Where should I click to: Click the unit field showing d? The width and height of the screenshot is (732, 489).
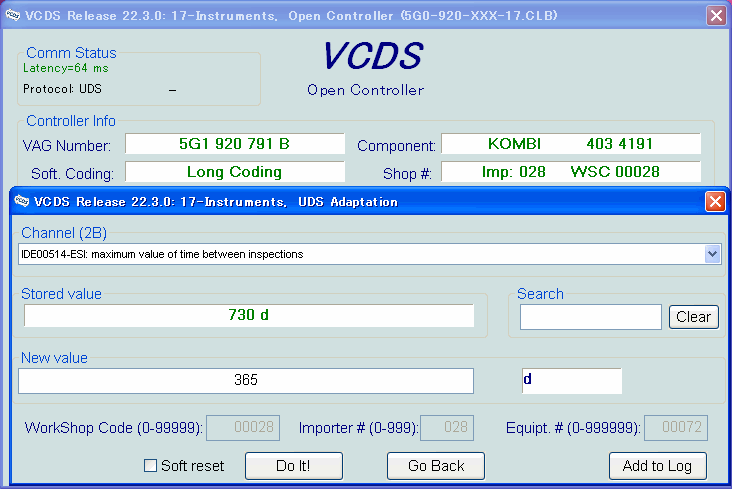[x=571, y=381]
